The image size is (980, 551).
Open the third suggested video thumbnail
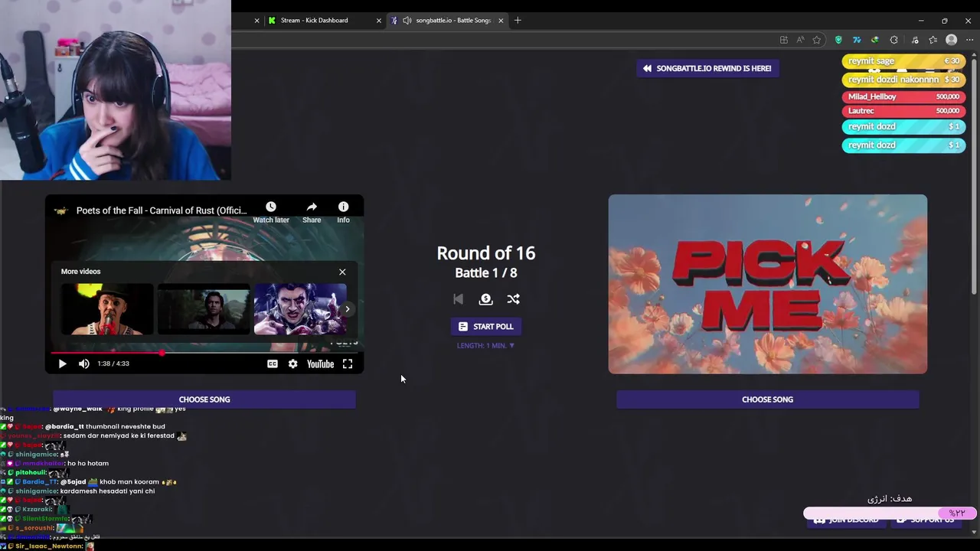coord(300,309)
